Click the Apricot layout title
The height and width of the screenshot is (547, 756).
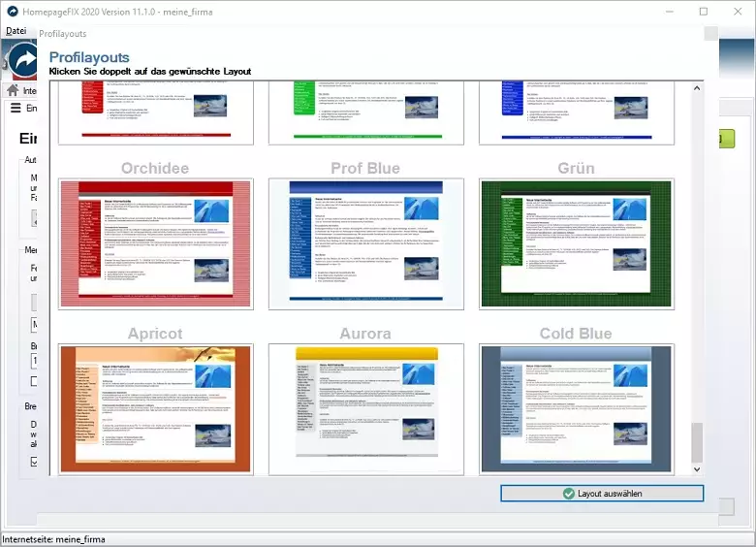click(x=155, y=334)
